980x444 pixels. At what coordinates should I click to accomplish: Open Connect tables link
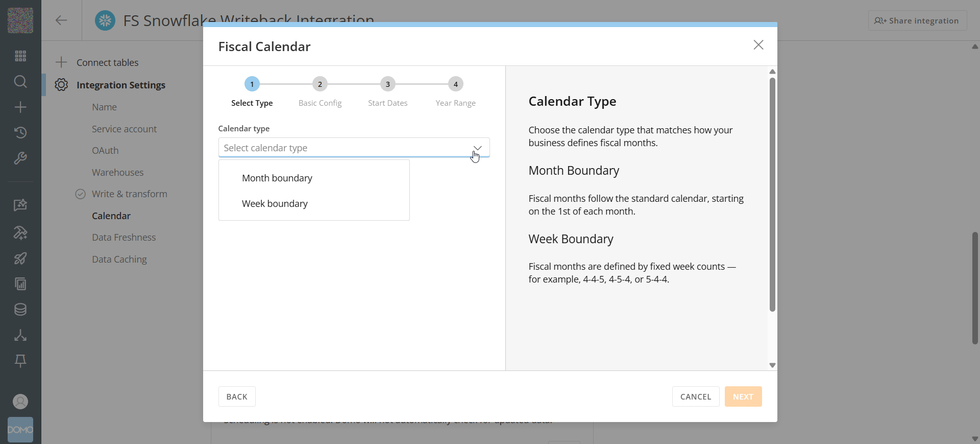107,62
